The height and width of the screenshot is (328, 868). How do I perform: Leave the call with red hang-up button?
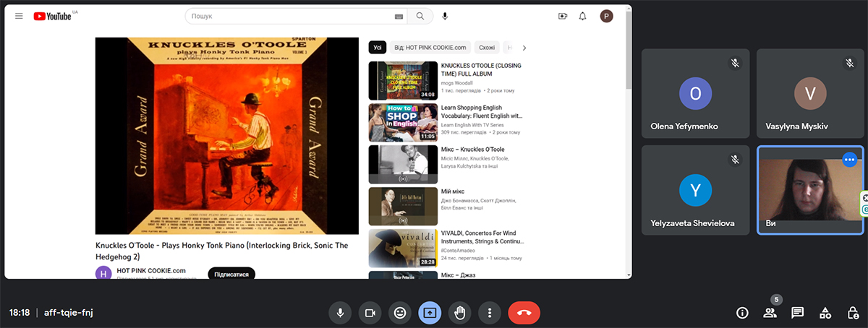click(524, 313)
